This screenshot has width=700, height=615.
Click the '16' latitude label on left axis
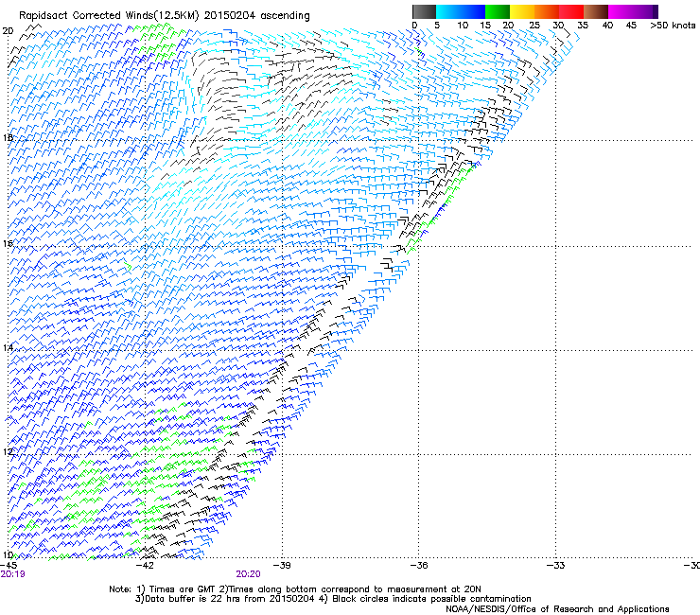pyautogui.click(x=8, y=244)
